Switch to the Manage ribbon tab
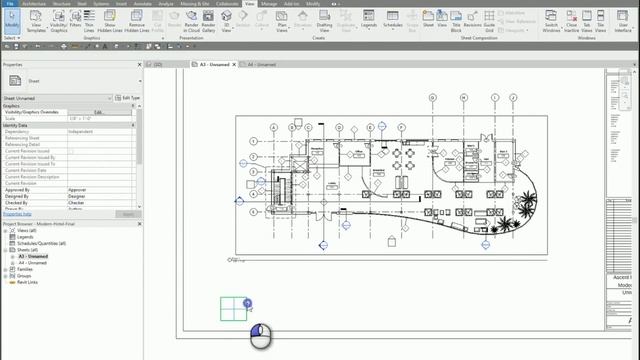640x360 pixels. tap(269, 4)
